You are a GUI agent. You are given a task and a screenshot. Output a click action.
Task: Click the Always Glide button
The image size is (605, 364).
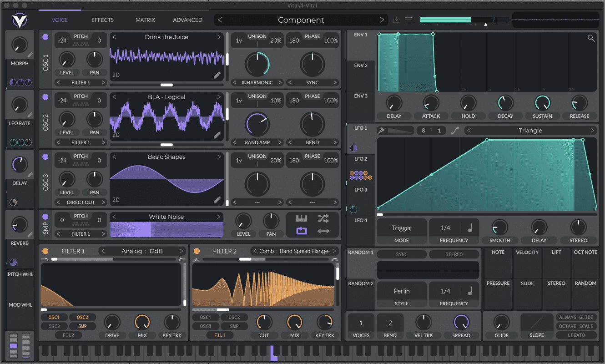pos(576,317)
